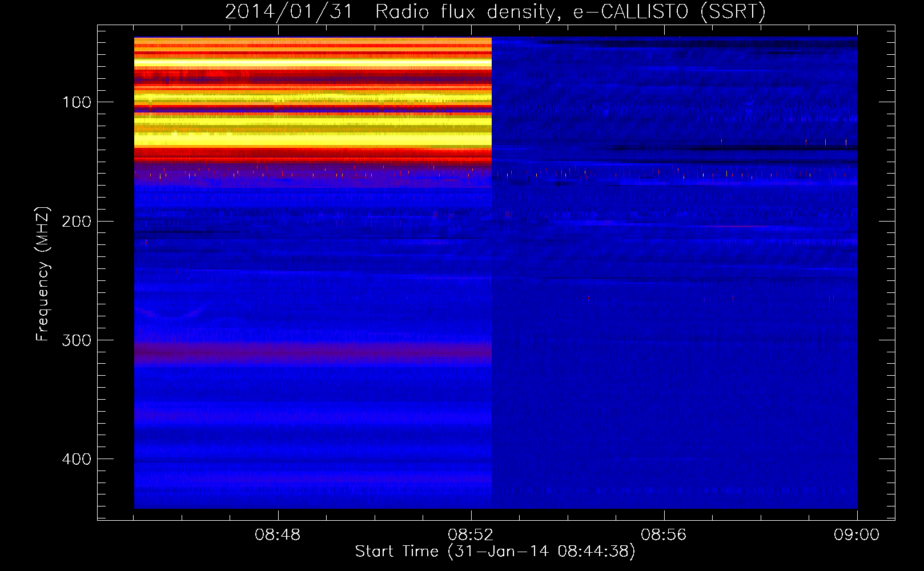Click the 200 MHz frequency tick label
924x571 pixels.
click(77, 222)
